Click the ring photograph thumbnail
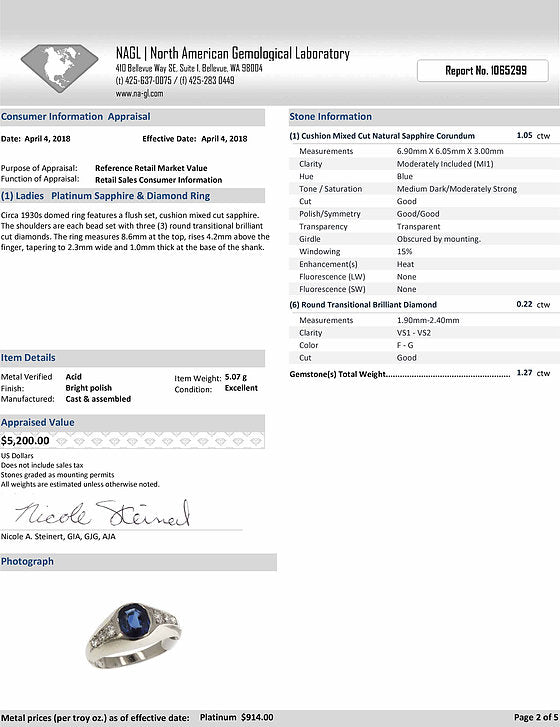Screen dimensions: 560x727 click(x=134, y=635)
